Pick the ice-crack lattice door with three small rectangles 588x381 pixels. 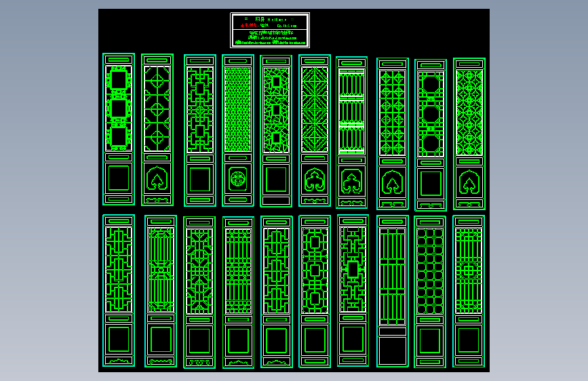(276, 132)
